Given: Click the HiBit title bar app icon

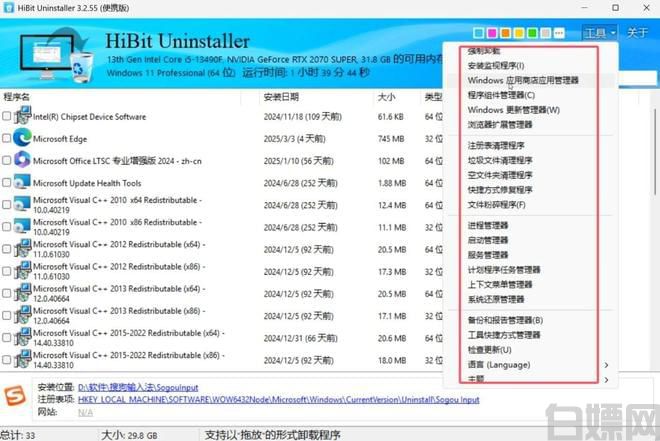Looking at the screenshot, I should [x=8, y=8].
